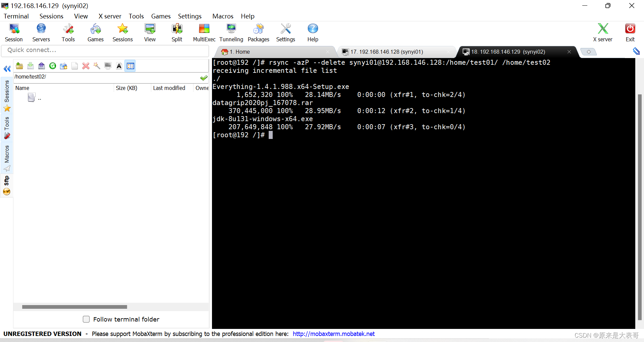
Task: Delete selected file with red X icon
Action: pos(86,66)
